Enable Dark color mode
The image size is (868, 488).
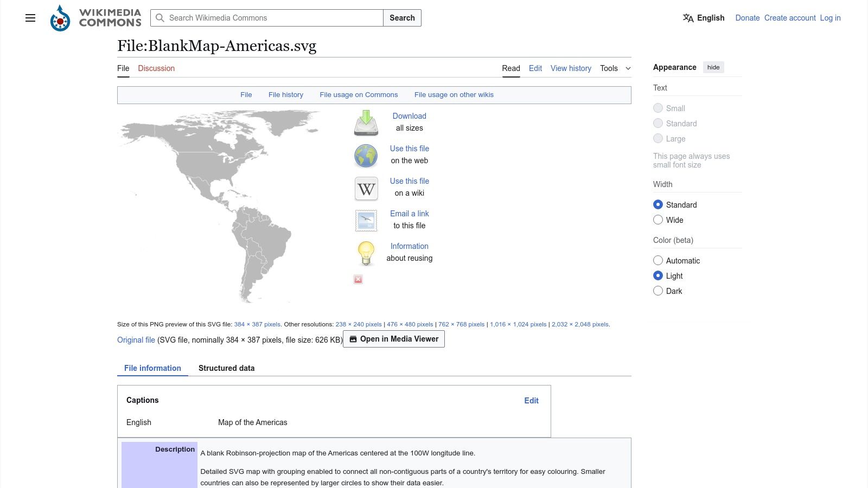[658, 291]
